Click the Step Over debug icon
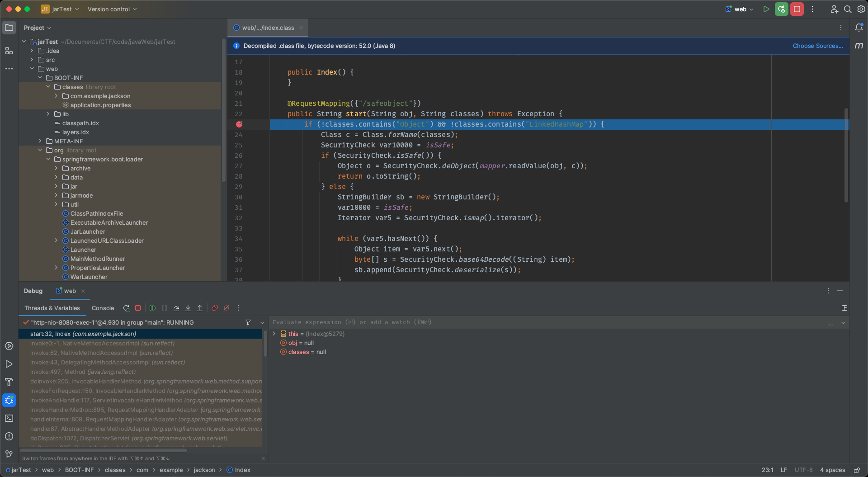868x477 pixels. click(x=176, y=308)
